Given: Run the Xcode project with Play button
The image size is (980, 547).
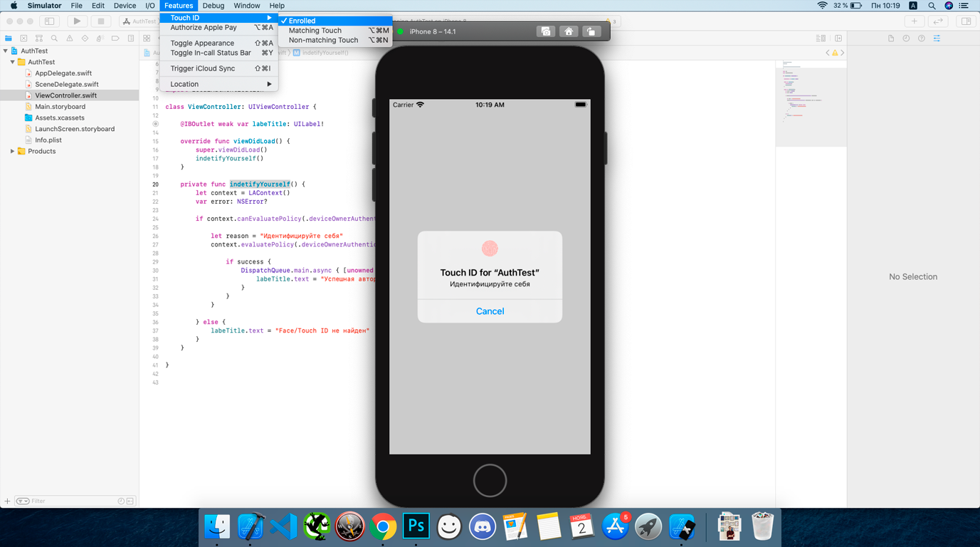Looking at the screenshot, I should click(77, 21).
